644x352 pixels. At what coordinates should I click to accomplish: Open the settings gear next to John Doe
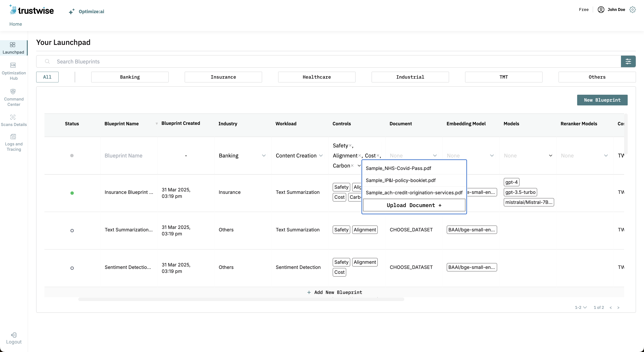(x=633, y=9)
